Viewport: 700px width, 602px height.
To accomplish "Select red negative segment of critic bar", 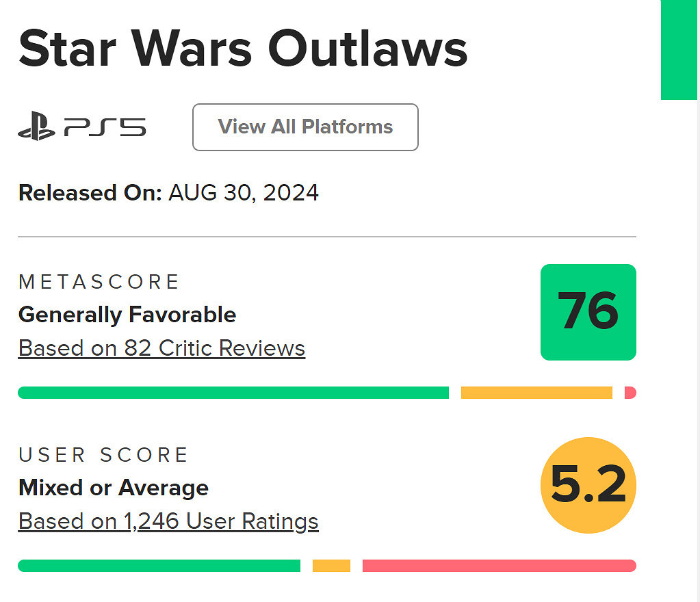I will (630, 393).
